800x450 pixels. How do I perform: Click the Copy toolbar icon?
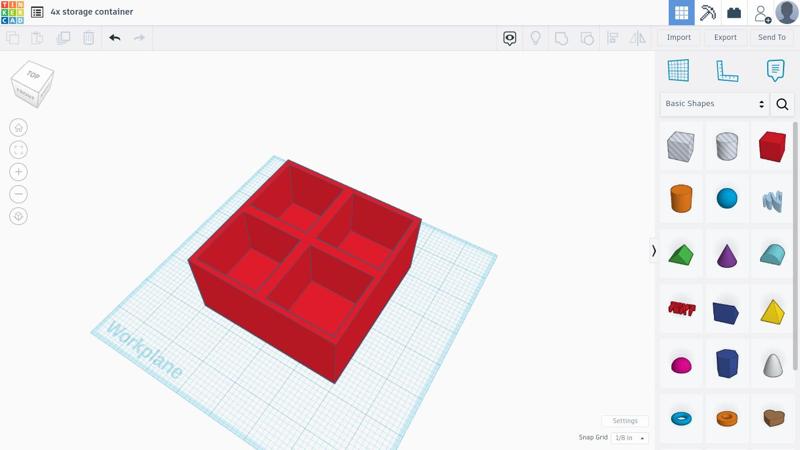click(x=13, y=38)
